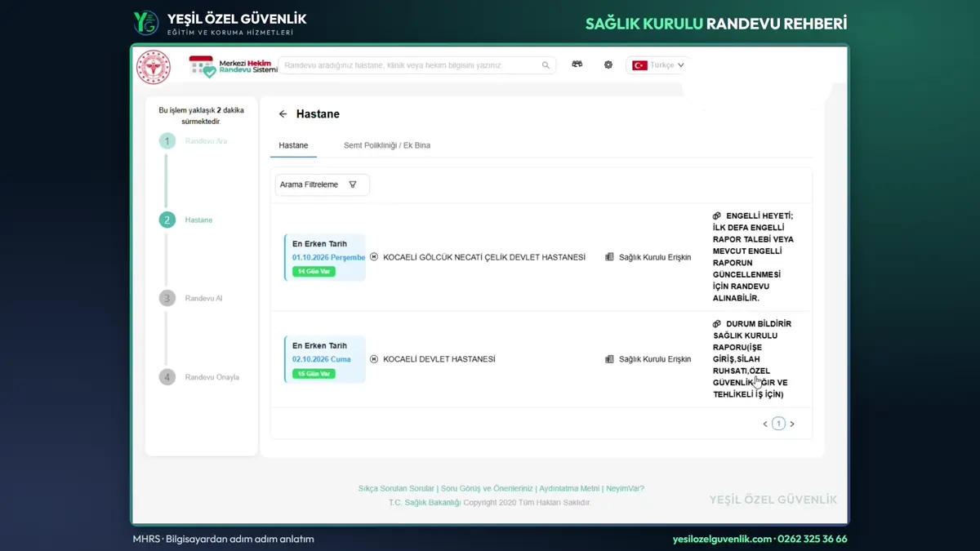
Task: Select the Hastane tab
Action: (x=293, y=145)
